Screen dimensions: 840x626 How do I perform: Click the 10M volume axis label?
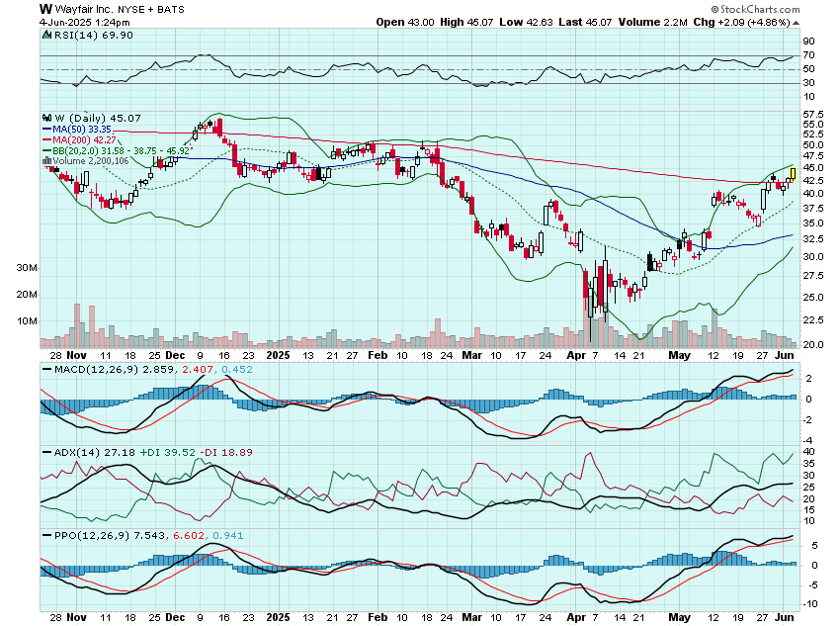pyautogui.click(x=27, y=321)
